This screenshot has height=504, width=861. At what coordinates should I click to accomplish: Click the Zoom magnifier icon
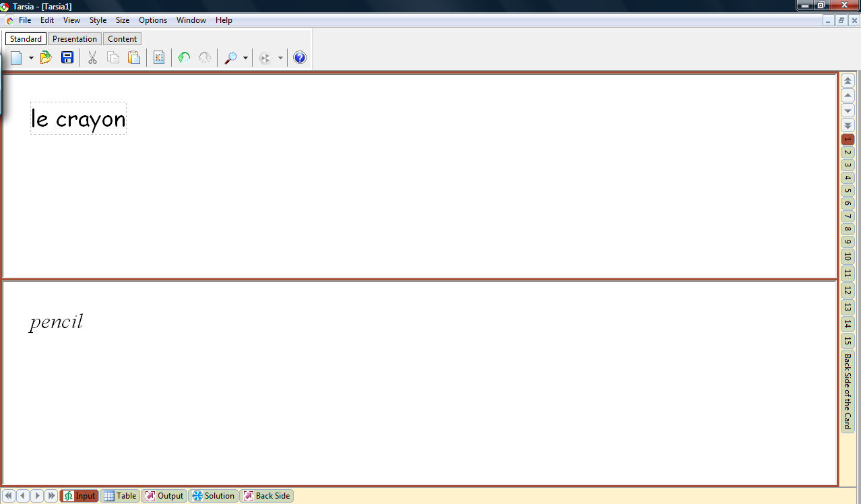point(230,58)
